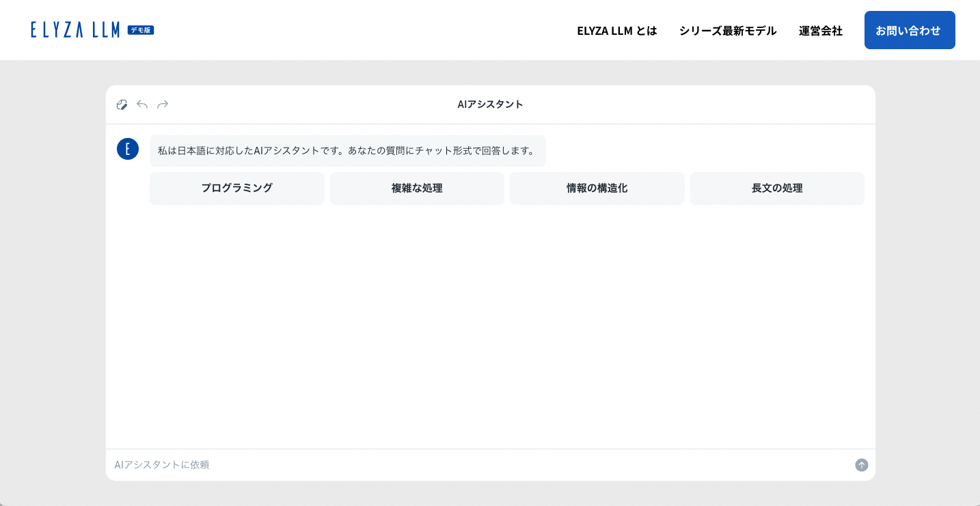
Task: Open the 運営会社 navigation link
Action: pyautogui.click(x=820, y=31)
